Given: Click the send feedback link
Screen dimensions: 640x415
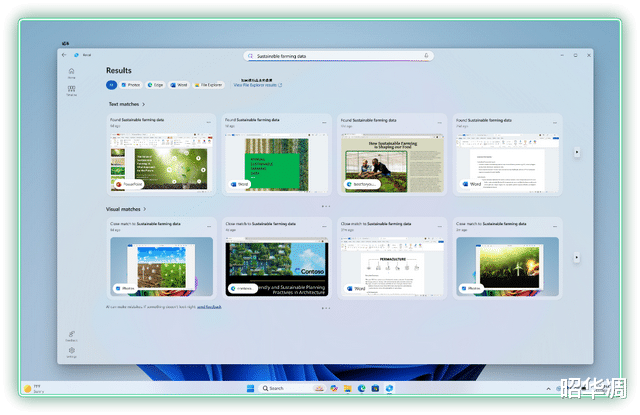Looking at the screenshot, I should click(209, 307).
